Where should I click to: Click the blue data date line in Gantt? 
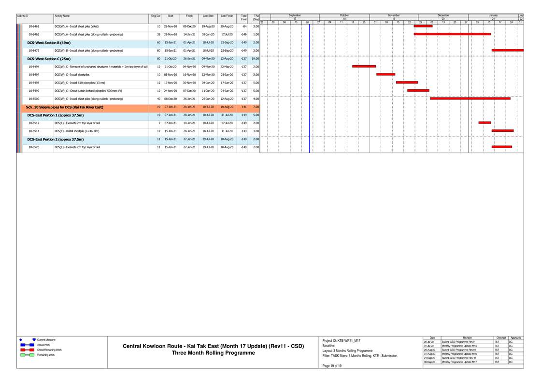(310, 87)
